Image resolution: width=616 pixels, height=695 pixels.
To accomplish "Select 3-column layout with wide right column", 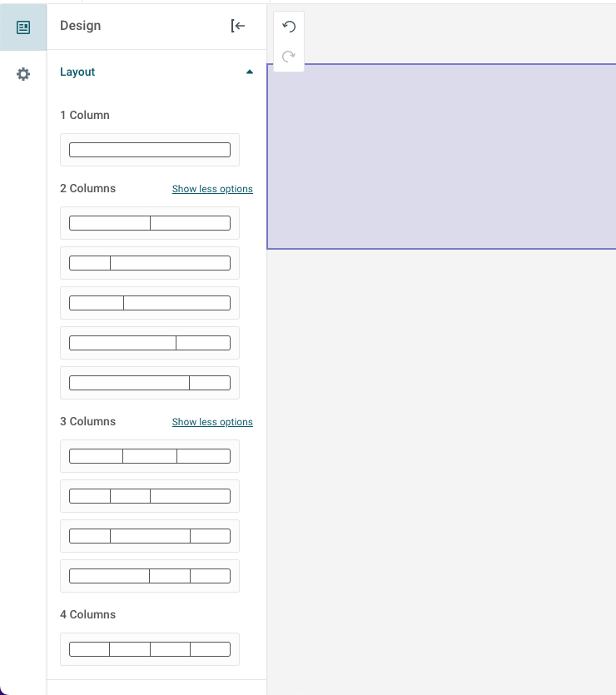I will coord(150,496).
